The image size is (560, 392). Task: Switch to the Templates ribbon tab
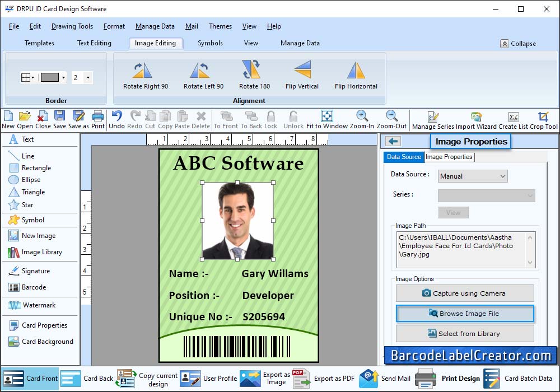39,43
